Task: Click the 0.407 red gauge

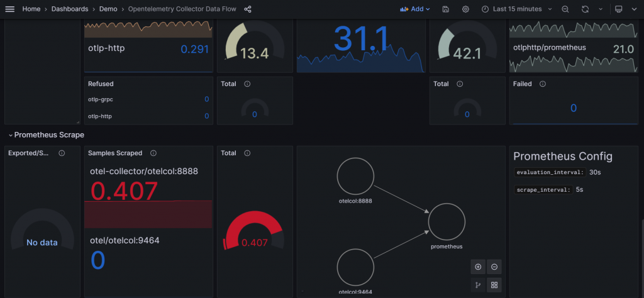Action: (x=255, y=230)
